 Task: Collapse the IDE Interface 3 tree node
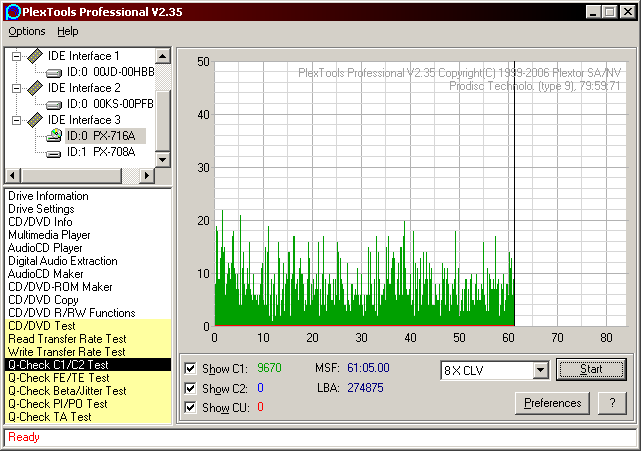click(16, 120)
